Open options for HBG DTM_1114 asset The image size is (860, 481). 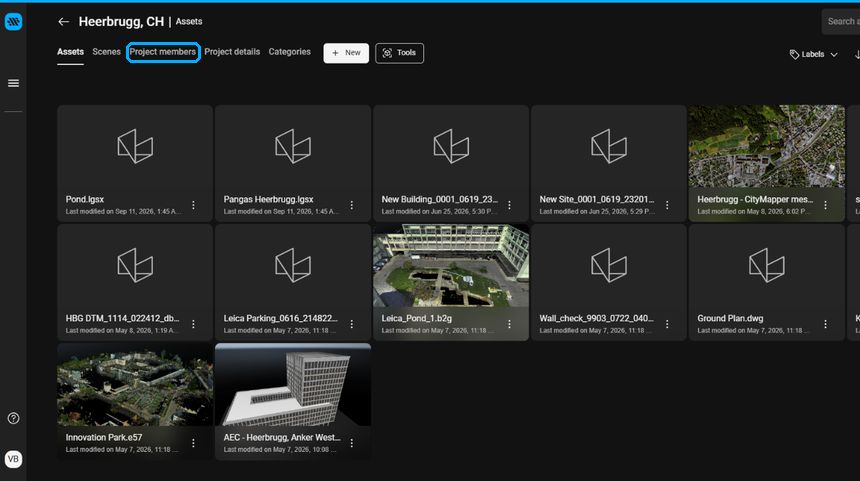(x=194, y=324)
